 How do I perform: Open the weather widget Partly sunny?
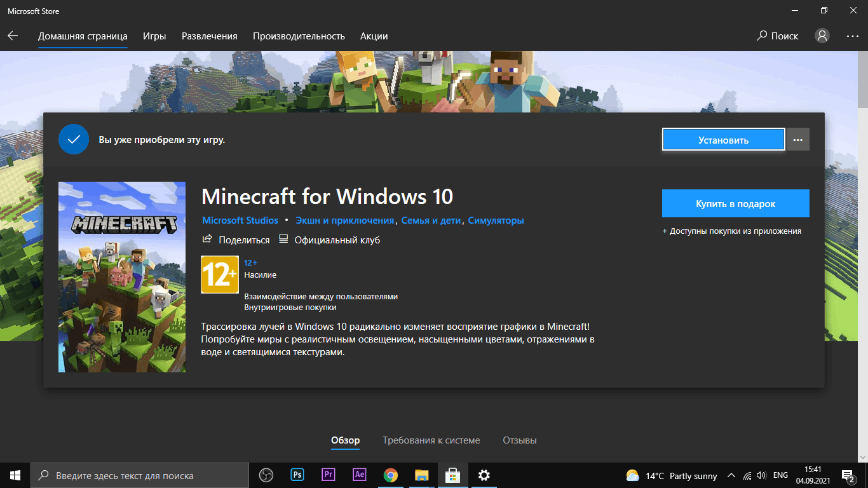(672, 475)
